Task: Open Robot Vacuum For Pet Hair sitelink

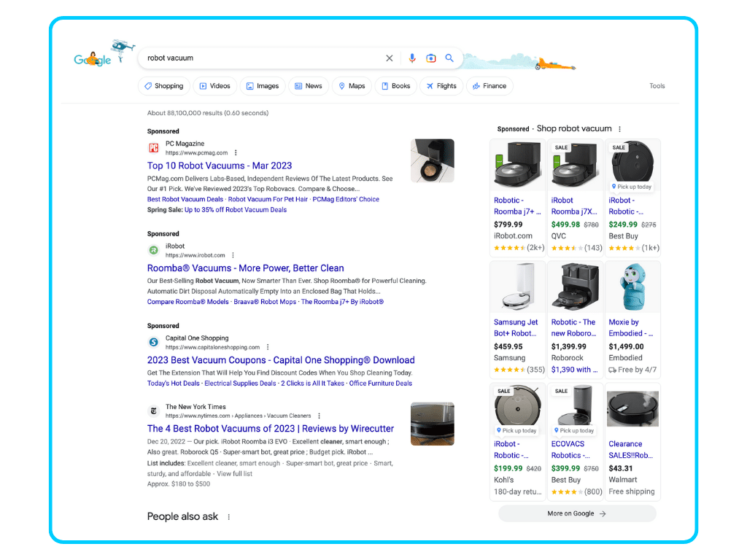Action: tap(268, 200)
